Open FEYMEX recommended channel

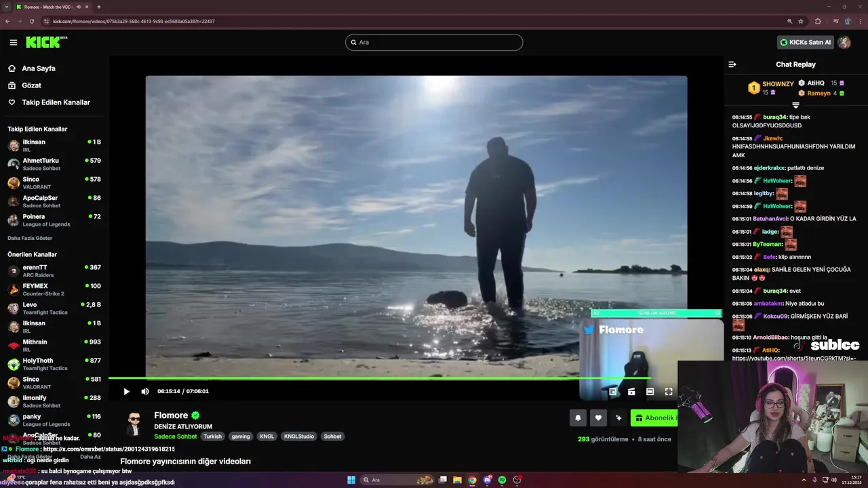pos(54,289)
